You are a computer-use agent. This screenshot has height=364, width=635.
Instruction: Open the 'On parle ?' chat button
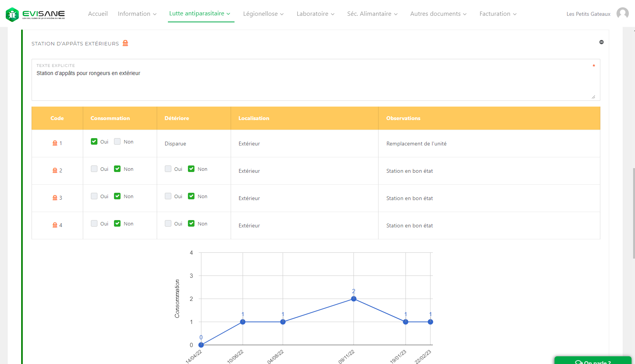coord(593,361)
